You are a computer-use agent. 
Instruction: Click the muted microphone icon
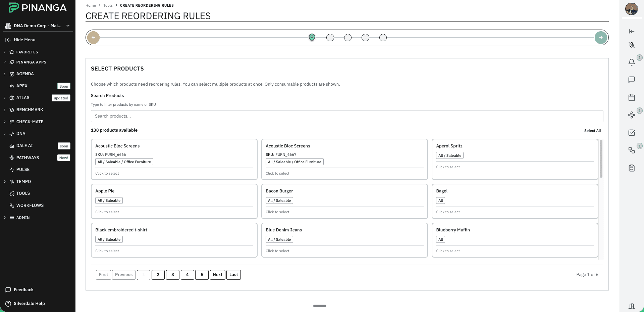point(632,45)
